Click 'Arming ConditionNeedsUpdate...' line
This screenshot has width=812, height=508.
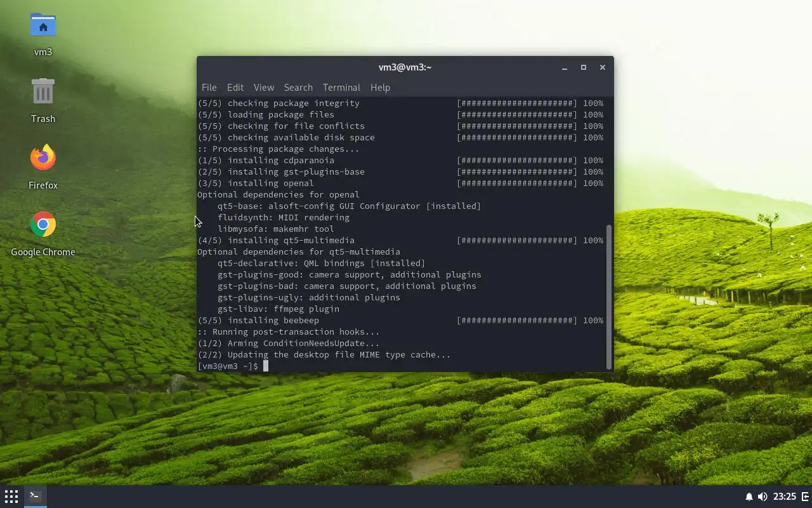click(x=289, y=344)
